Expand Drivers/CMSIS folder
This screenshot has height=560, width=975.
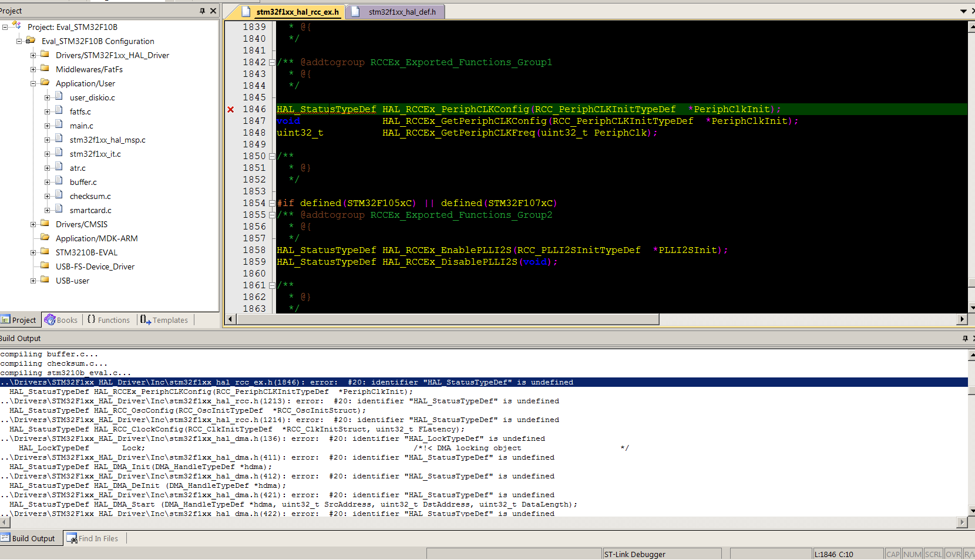[33, 224]
